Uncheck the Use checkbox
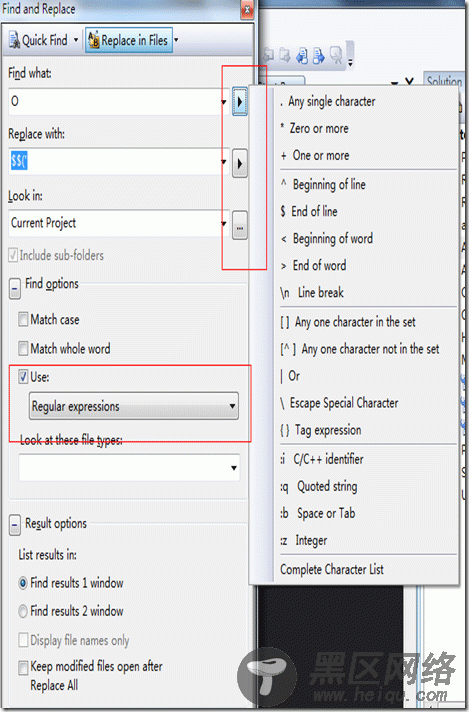 (23, 376)
